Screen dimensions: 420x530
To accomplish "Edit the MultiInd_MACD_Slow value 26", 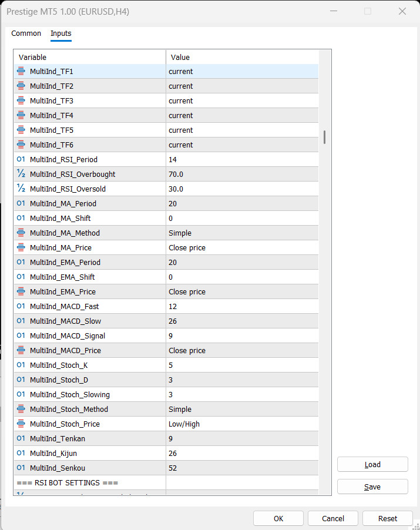I will click(242, 321).
